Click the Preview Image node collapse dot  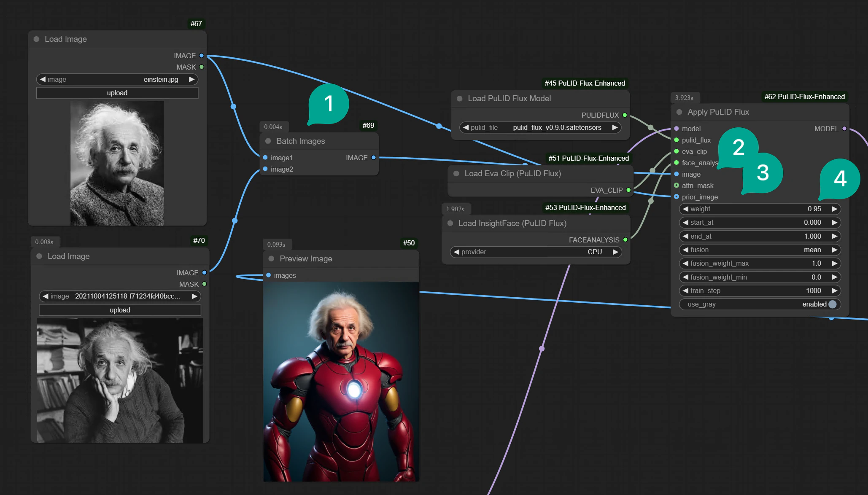coord(271,258)
